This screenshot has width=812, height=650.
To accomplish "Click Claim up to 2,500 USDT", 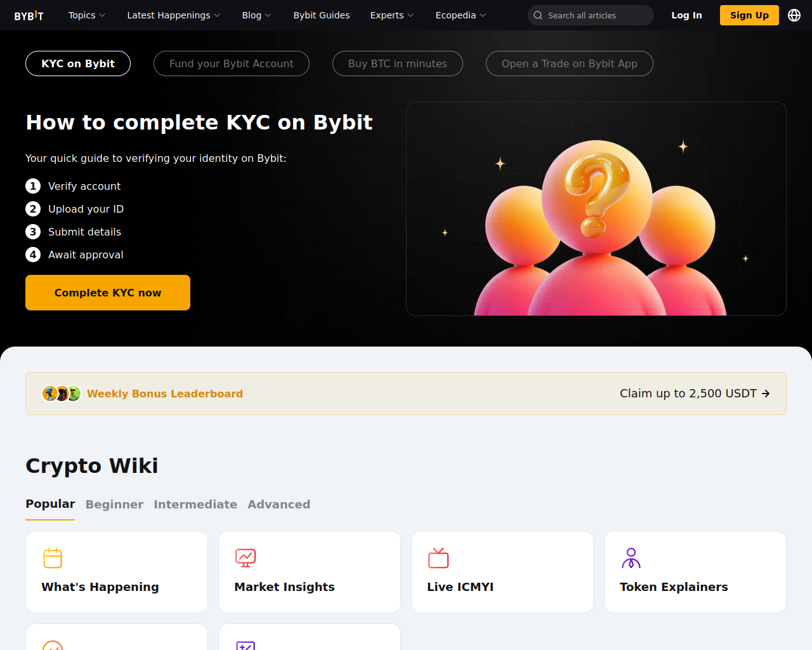I will coord(688,394).
